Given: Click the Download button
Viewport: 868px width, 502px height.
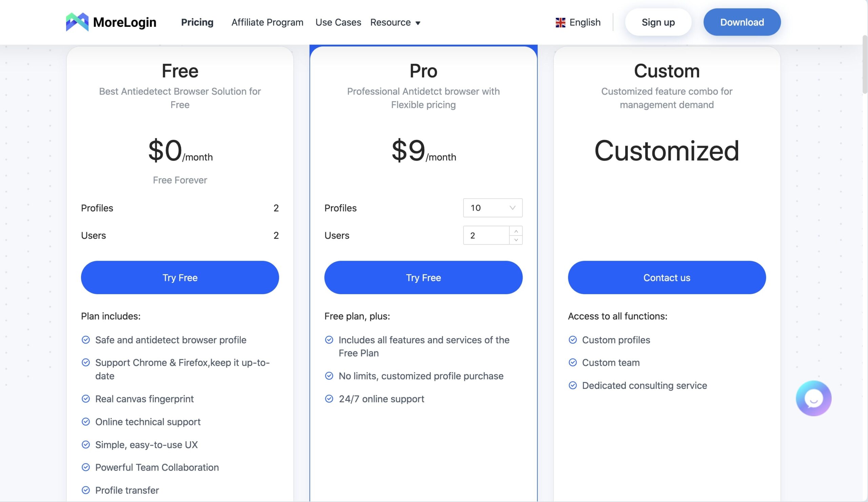Looking at the screenshot, I should (742, 22).
